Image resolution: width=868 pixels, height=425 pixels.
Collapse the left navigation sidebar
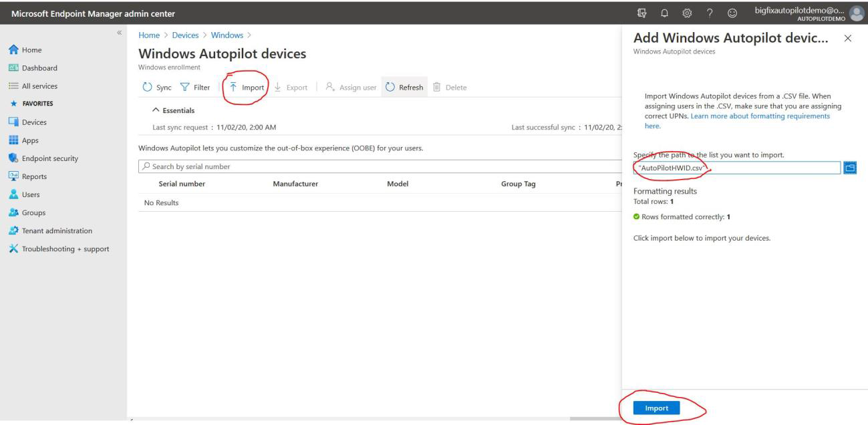point(120,32)
